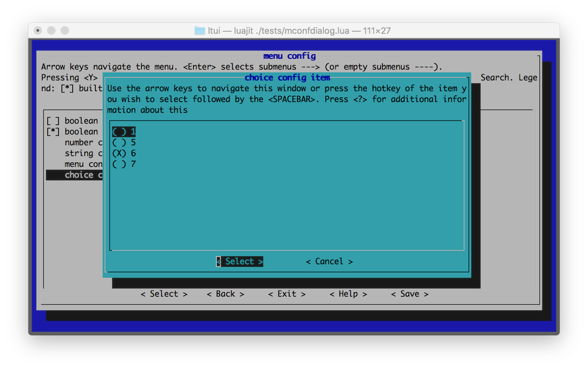This screenshot has width=588, height=369.
Task: Toggle the unchecked boolean checkbox
Action: tap(53, 121)
